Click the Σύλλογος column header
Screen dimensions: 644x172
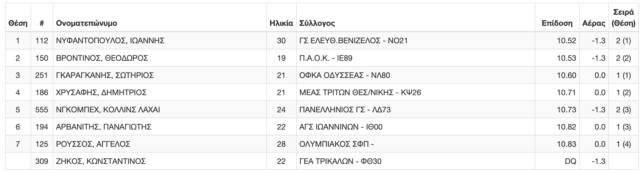point(317,23)
